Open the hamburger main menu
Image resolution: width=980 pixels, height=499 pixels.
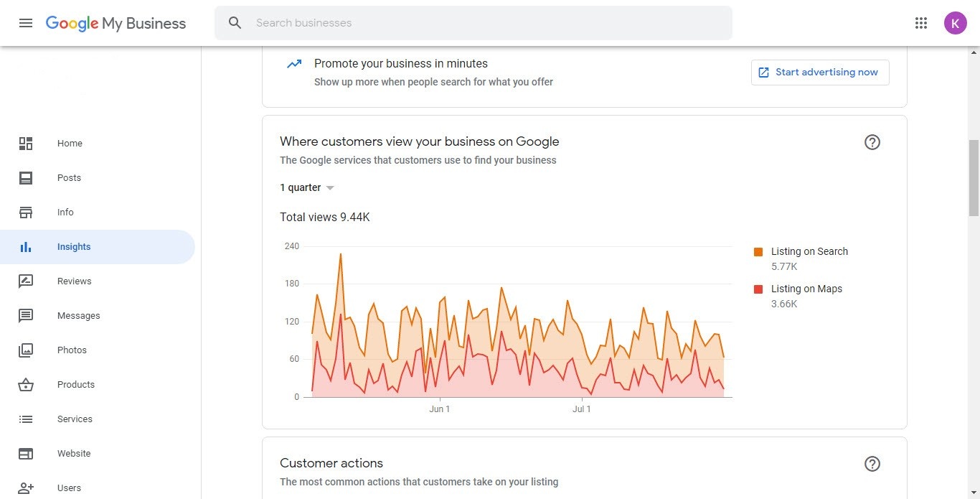coord(26,23)
